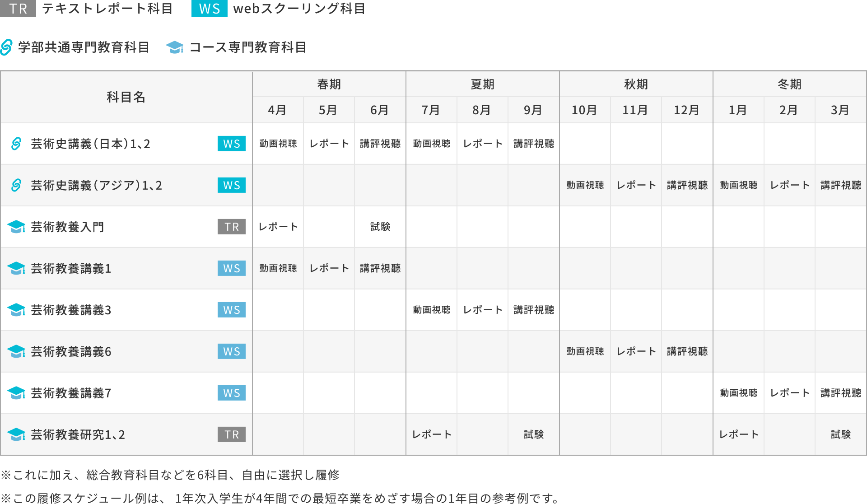Click the WS legend swatch for webスクーリング科目
The height and width of the screenshot is (504, 867).
click(x=209, y=8)
